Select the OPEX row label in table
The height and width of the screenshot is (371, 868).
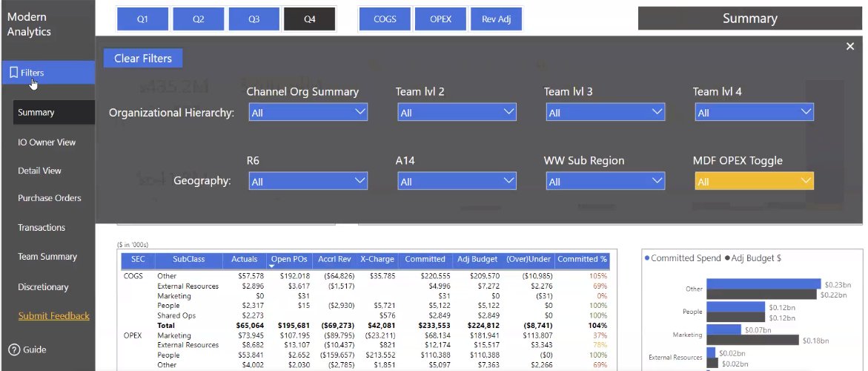pos(133,335)
